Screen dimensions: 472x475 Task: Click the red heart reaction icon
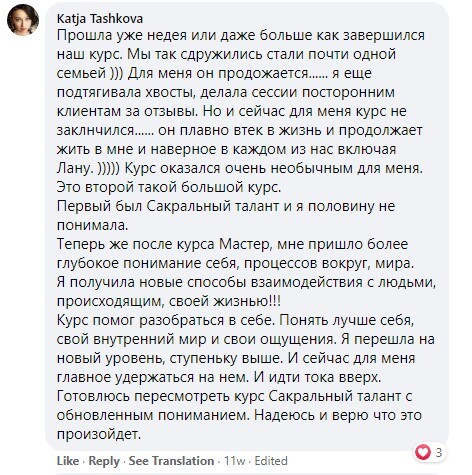[423, 452]
